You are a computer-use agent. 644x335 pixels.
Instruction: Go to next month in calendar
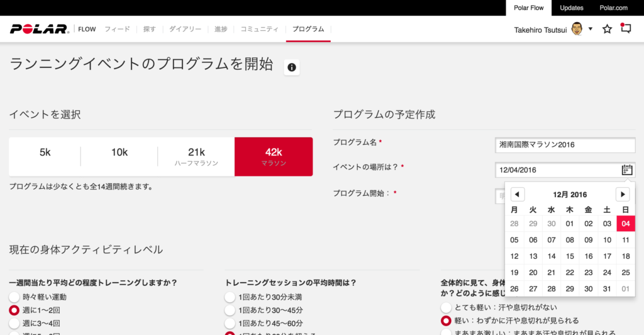[x=622, y=195]
